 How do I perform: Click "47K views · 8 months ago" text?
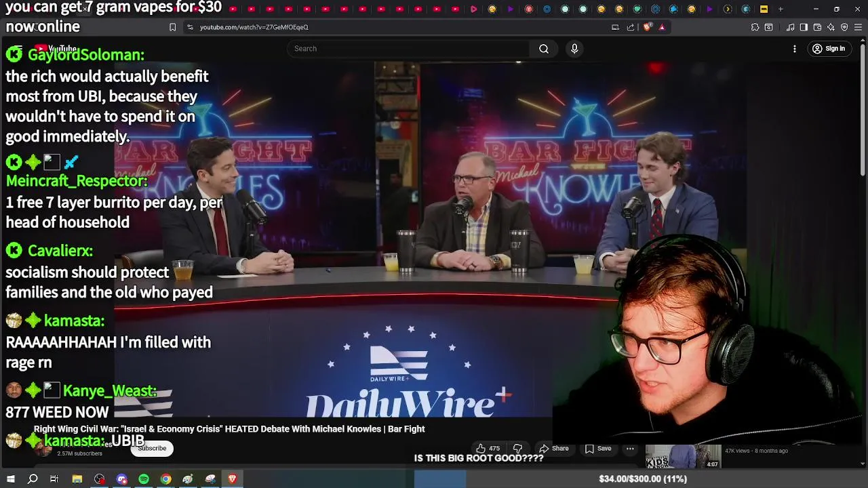tap(756, 451)
